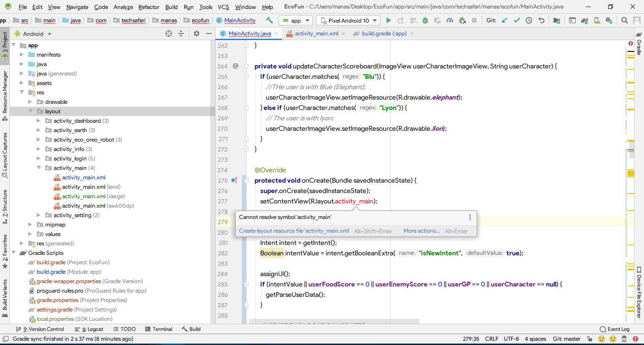The image size is (644, 345).
Task: Run the app with the green play button
Action: 388,20
